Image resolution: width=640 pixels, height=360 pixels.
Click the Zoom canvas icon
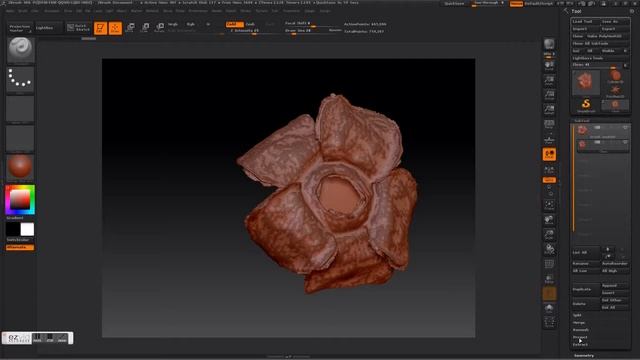coord(549,80)
